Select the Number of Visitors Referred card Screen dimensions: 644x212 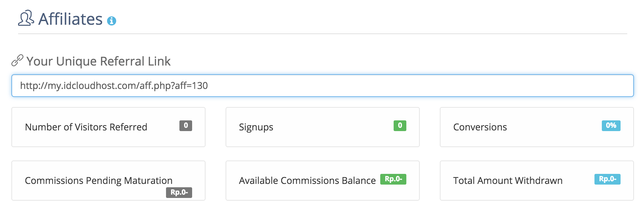coord(108,127)
